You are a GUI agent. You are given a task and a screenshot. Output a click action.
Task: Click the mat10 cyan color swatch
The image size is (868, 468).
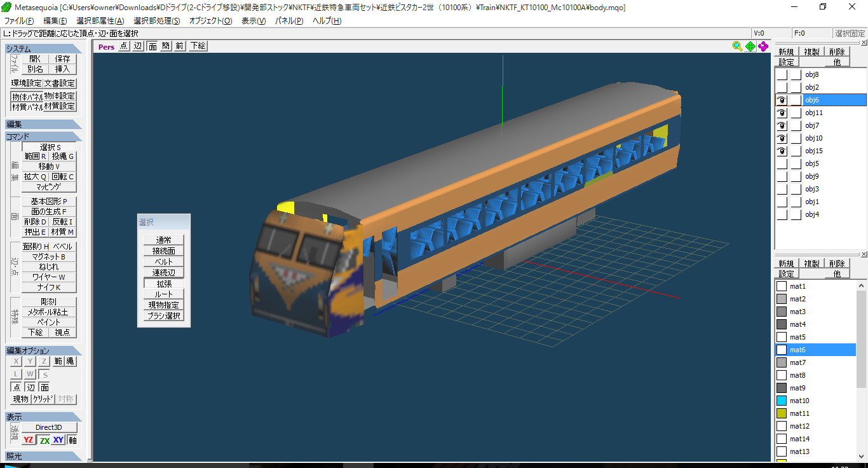[782, 401]
